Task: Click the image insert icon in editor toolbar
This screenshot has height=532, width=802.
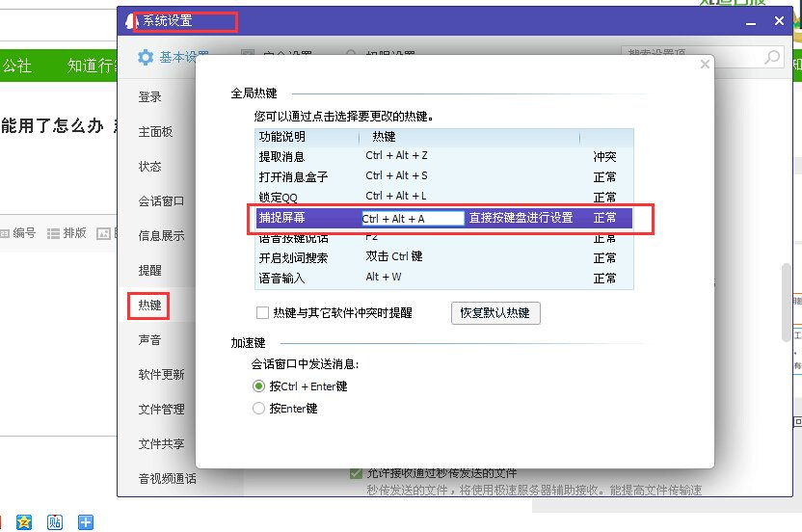Action: click(104, 234)
